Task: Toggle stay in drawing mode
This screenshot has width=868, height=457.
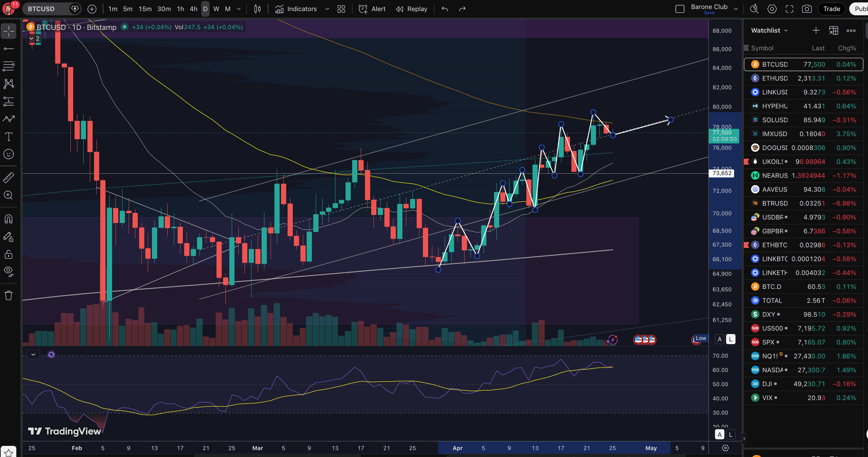Action: [9, 237]
